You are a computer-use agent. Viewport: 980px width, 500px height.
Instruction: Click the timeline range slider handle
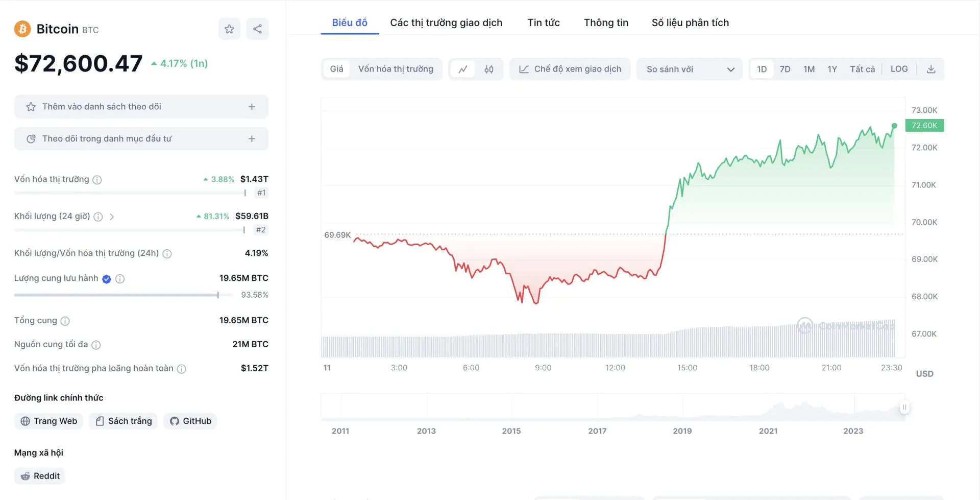(x=904, y=407)
